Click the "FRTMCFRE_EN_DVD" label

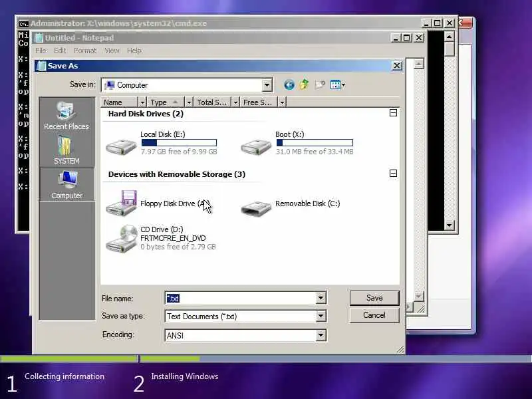(x=173, y=238)
